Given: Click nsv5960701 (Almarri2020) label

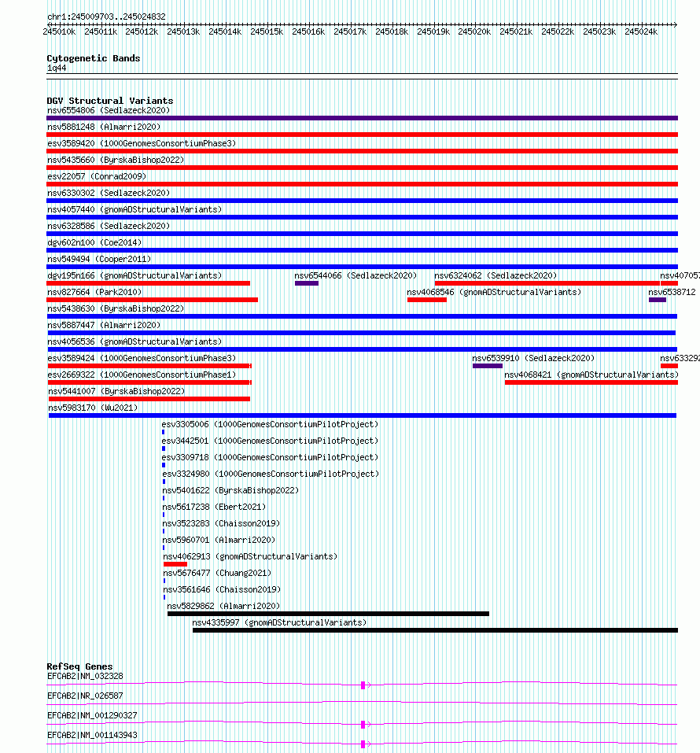Looking at the screenshot, I should 219,541.
